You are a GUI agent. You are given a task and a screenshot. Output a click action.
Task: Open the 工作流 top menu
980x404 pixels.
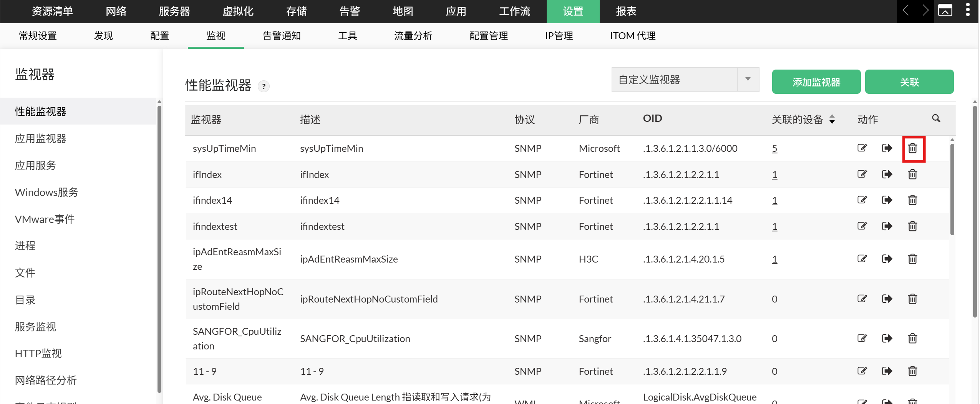coord(514,11)
